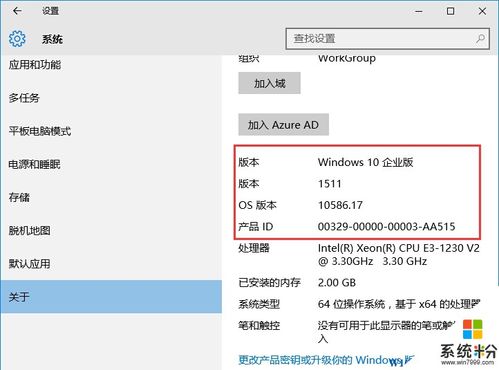Screen dimensions: 499x370
Task: Select 脱机地图 in sidebar
Action: click(29, 231)
